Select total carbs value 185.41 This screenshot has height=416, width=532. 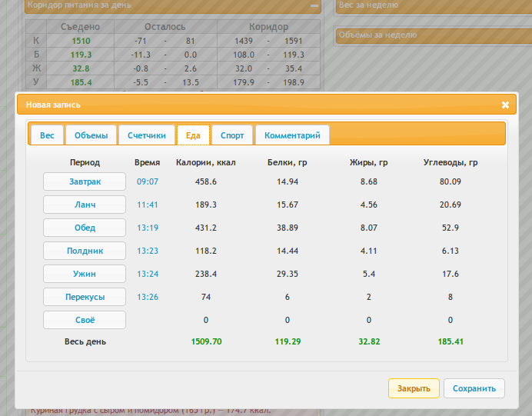451,341
